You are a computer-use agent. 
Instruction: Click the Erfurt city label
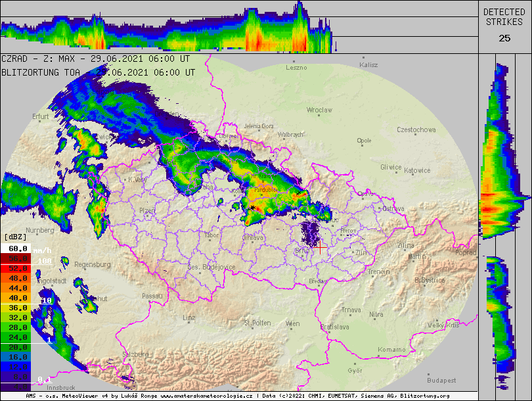(x=40, y=116)
